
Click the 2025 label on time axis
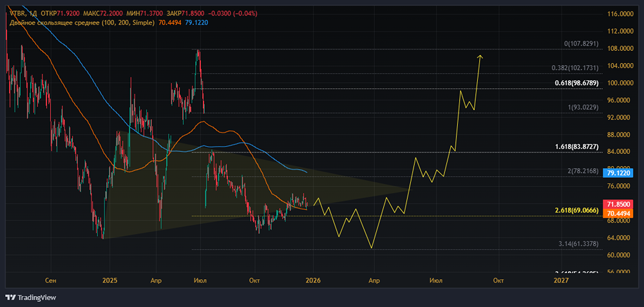(109, 281)
